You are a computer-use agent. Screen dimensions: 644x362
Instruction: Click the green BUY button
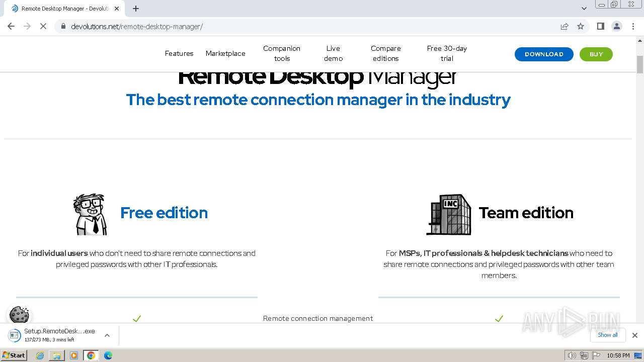[596, 54]
